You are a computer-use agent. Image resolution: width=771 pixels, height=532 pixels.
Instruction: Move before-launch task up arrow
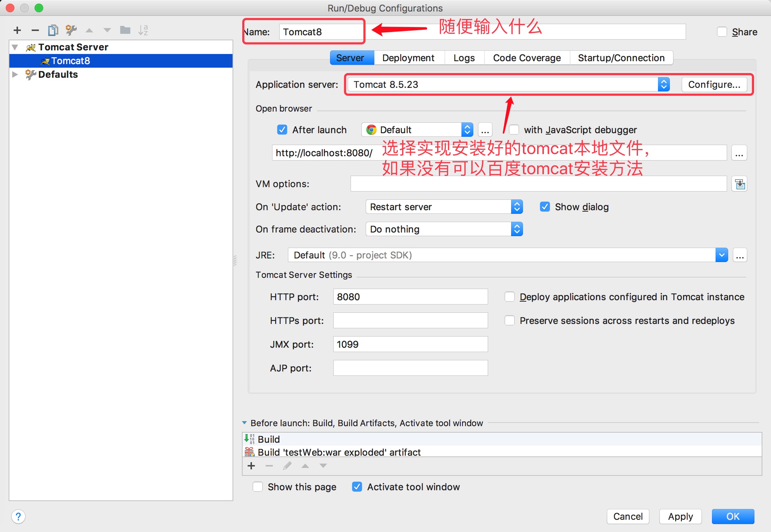pyautogui.click(x=305, y=466)
